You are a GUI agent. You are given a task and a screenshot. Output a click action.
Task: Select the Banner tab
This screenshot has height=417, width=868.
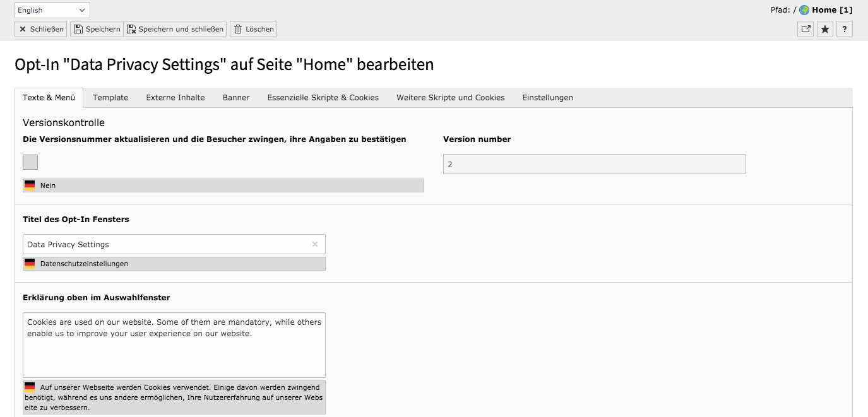[x=236, y=98]
